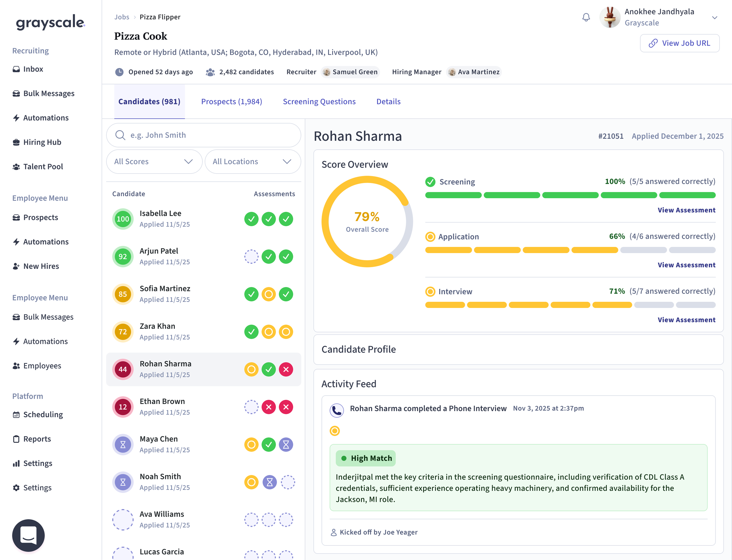Click the Application score progress bar
This screenshot has height=560, width=732.
(570, 250)
